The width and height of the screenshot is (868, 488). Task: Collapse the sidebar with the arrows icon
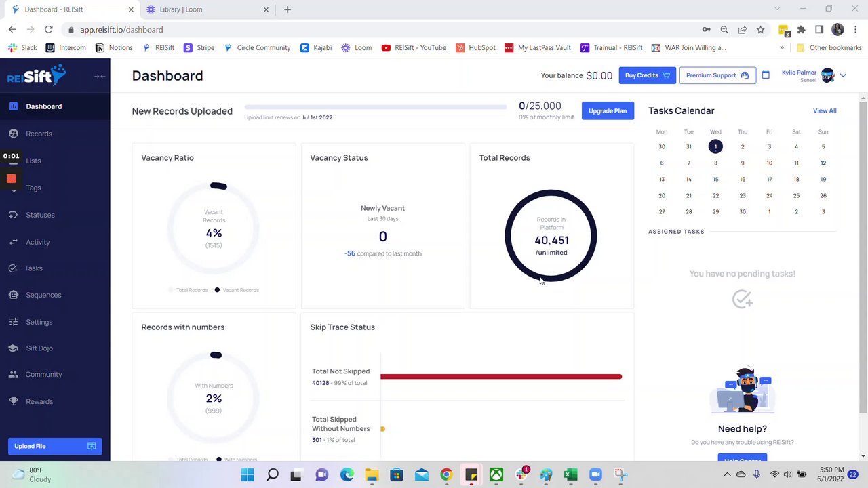(x=100, y=76)
